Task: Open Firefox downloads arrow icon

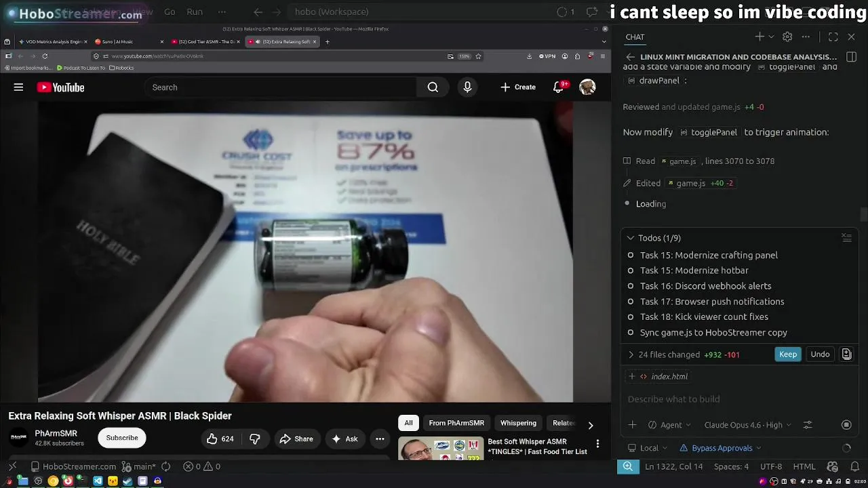Action: (x=529, y=56)
